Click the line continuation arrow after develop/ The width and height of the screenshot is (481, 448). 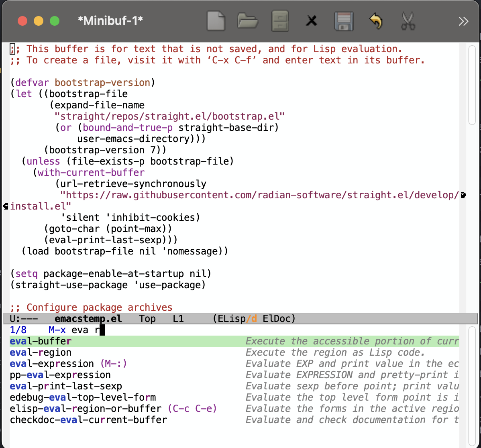click(x=463, y=195)
